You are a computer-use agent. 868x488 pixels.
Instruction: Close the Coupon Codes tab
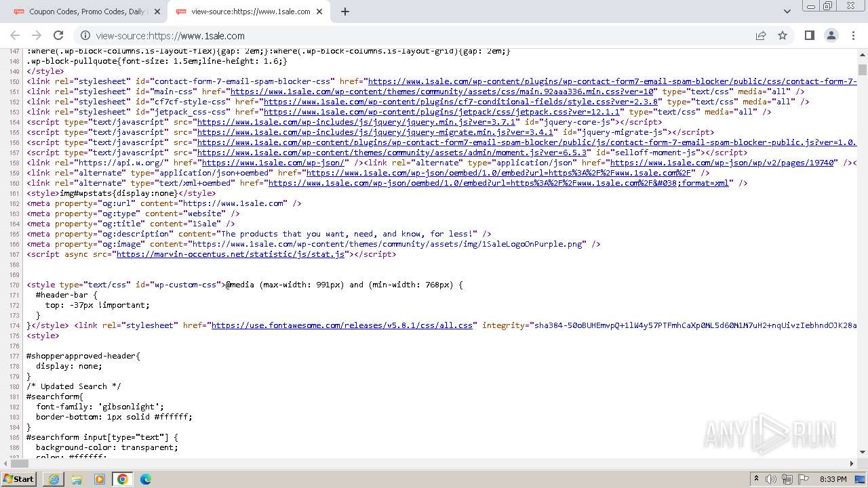point(157,12)
